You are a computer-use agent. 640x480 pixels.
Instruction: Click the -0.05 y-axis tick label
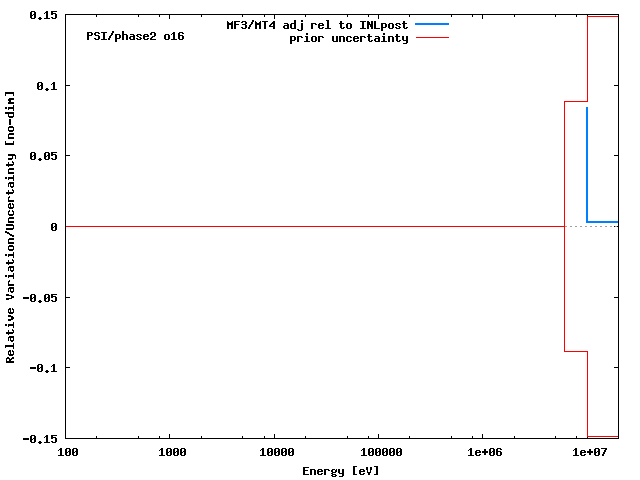tap(39, 297)
